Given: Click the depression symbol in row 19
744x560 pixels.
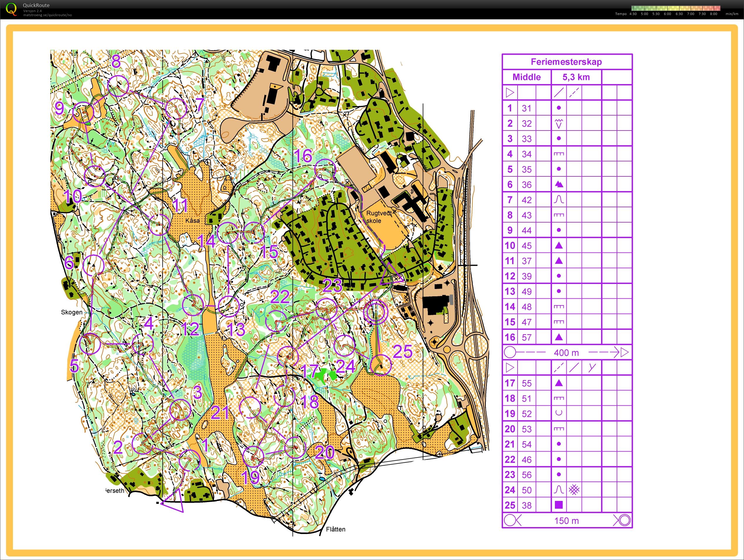Looking at the screenshot, I should pyautogui.click(x=559, y=413).
